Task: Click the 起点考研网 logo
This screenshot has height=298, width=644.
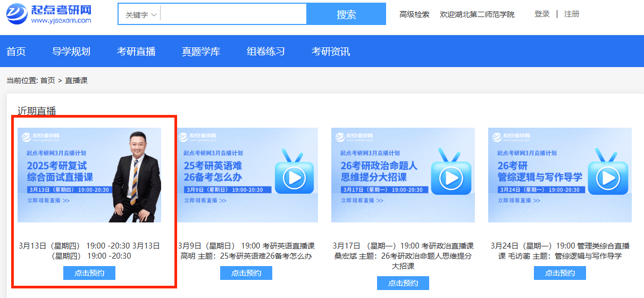Action: click(x=49, y=14)
